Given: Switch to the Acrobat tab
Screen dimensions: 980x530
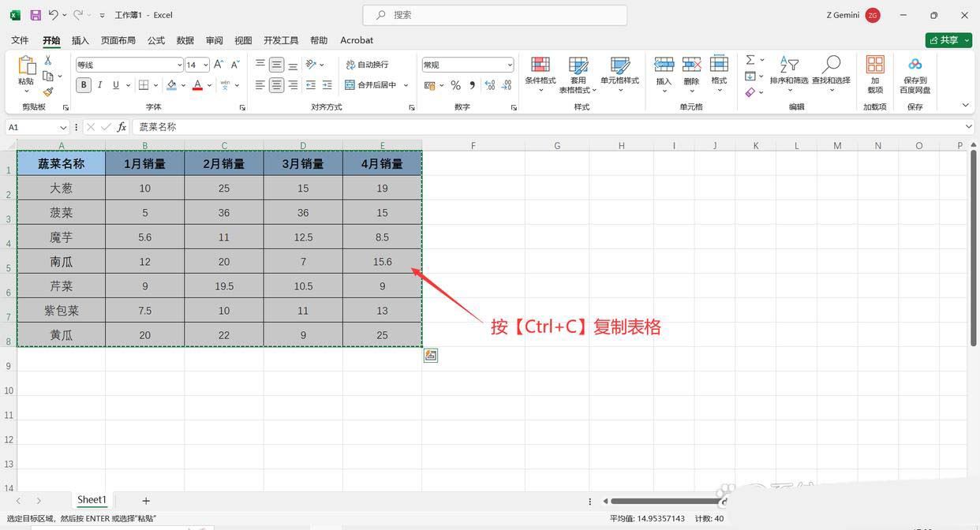Looking at the screenshot, I should click(x=357, y=40).
